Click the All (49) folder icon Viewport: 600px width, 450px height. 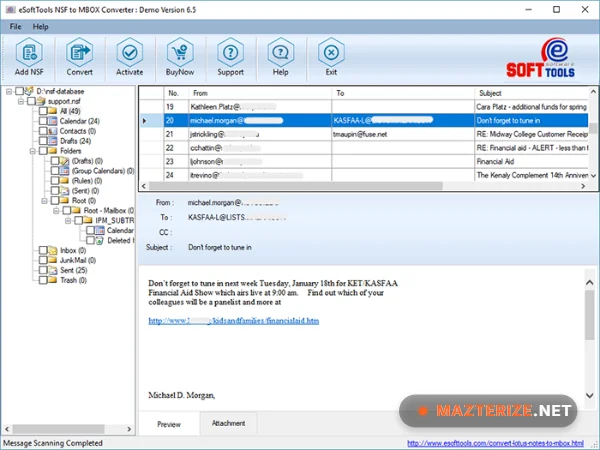point(53,111)
